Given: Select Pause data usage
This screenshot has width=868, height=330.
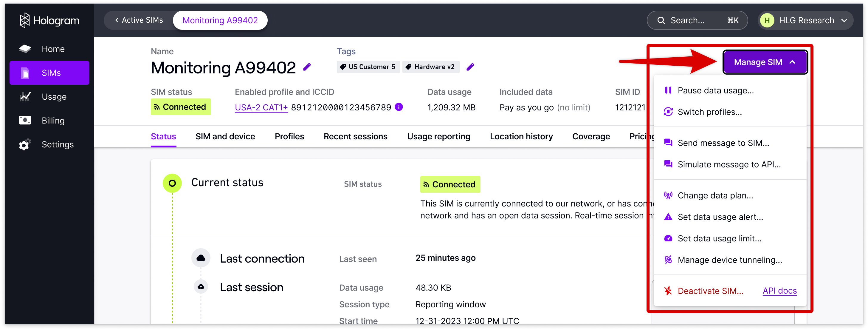Looking at the screenshot, I should [730, 90].
